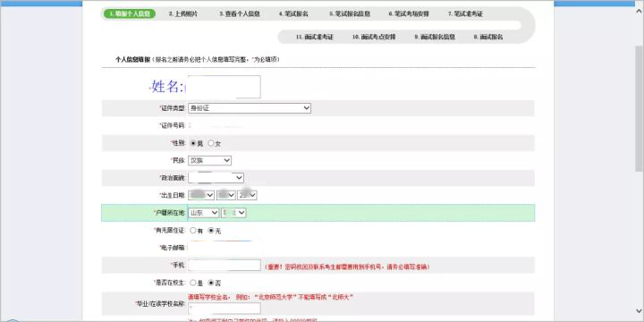The width and height of the screenshot is (644, 322).
Task: Click the 电子邮箱 email field
Action: tap(224, 247)
